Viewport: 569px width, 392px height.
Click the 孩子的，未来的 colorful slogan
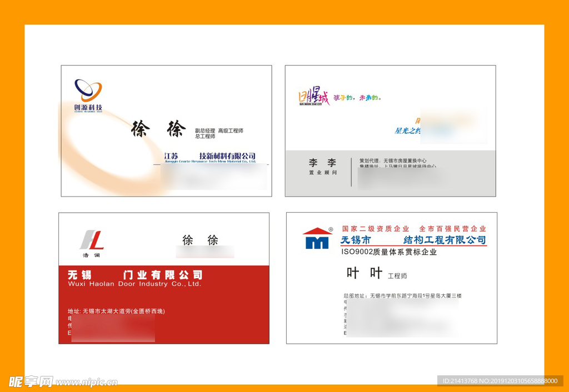coord(357,98)
